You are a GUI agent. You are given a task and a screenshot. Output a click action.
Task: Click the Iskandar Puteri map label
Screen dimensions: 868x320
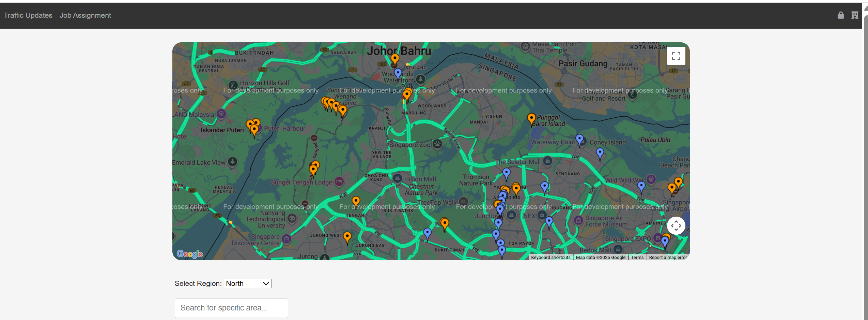pyautogui.click(x=222, y=130)
